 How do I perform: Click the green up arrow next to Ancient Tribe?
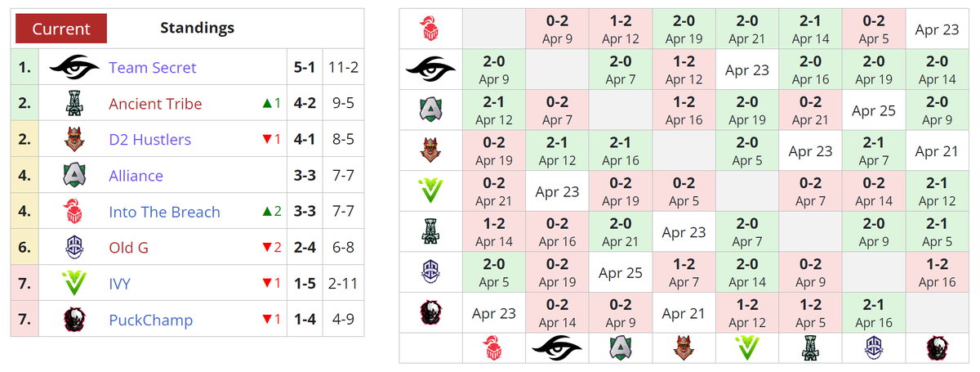(x=266, y=103)
